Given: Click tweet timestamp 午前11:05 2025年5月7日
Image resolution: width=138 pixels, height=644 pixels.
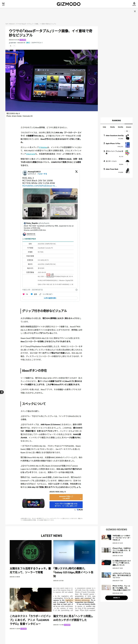Looking at the screenshot, I should [x=33, y=290].
